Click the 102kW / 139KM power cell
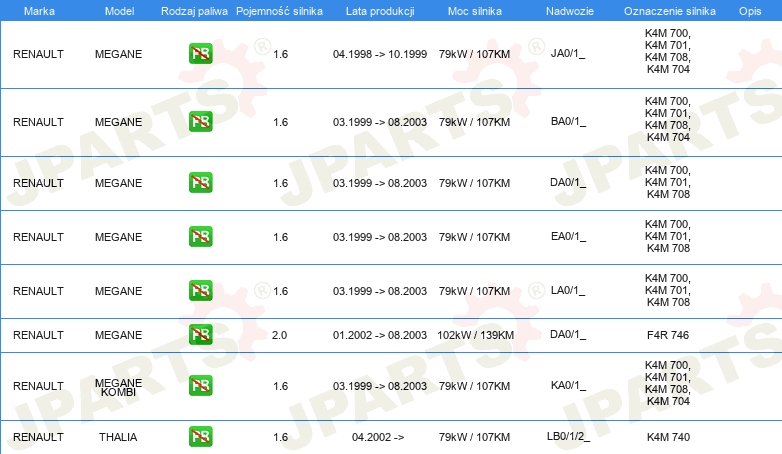Image resolution: width=782 pixels, height=454 pixels. point(475,335)
